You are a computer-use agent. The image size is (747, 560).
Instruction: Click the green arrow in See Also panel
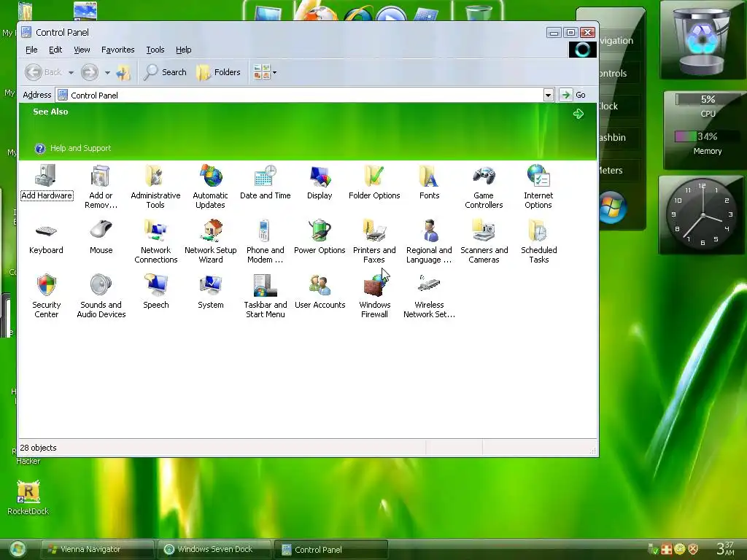(x=578, y=114)
